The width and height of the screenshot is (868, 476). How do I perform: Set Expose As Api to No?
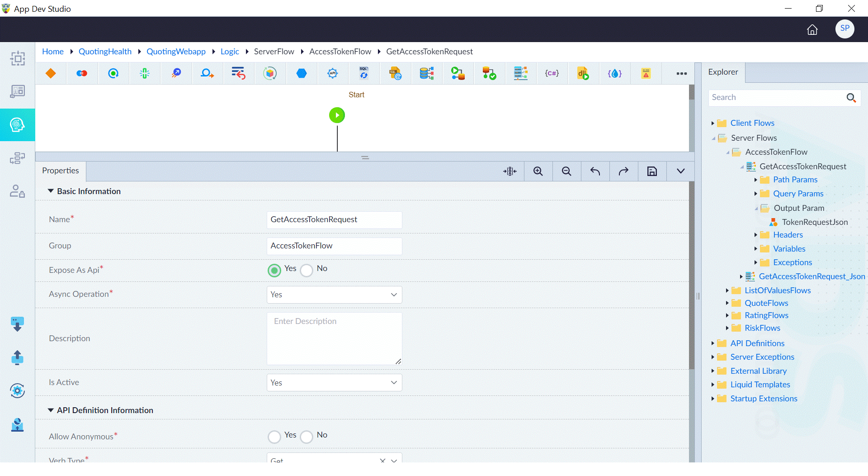[307, 270]
